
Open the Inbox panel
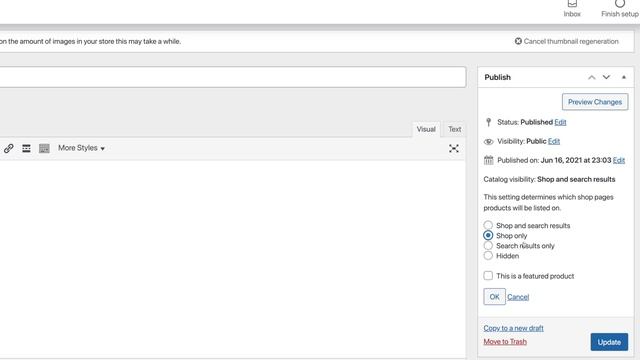click(572, 9)
